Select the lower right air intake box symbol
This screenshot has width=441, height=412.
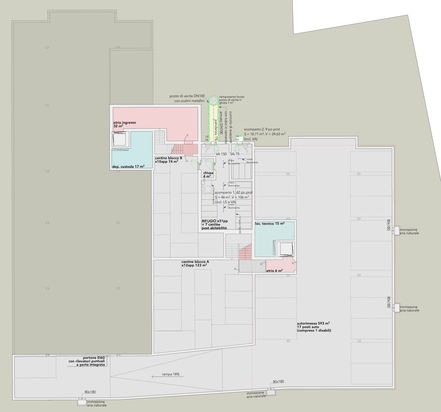pos(397,307)
